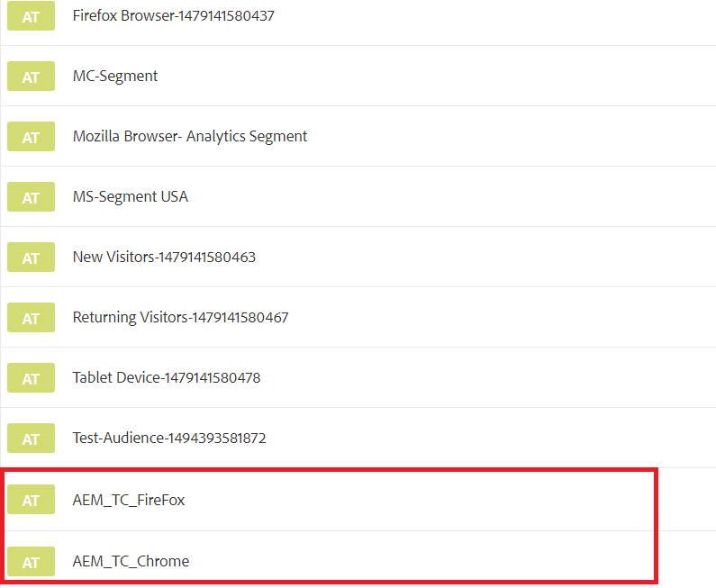Click the AT badge beside Firefox Browser-1479141580437
This screenshot has height=588, width=716.
(x=31, y=16)
